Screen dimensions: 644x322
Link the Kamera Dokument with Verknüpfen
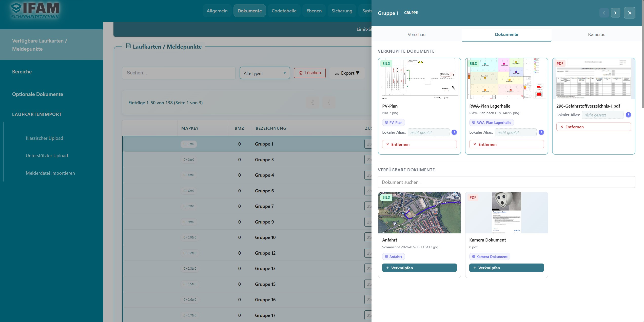tap(506, 268)
